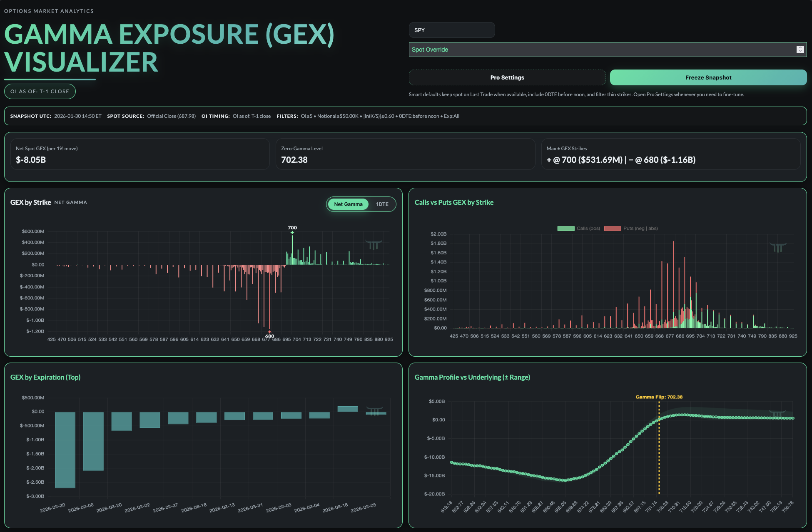Image resolution: width=812 pixels, height=532 pixels.
Task: Click the Gamma Flip: 702.38 label
Action: 659,397
